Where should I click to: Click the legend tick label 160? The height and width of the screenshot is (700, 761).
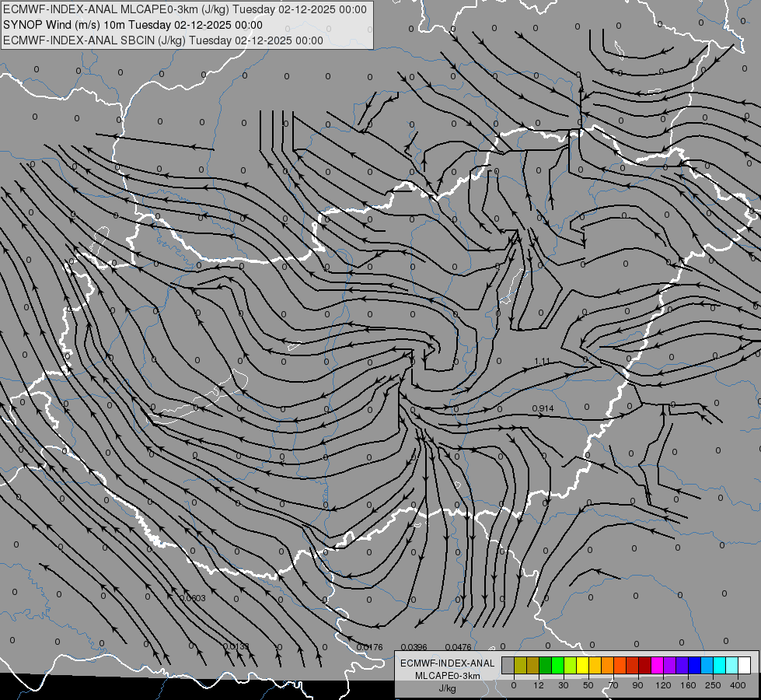pos(688,685)
